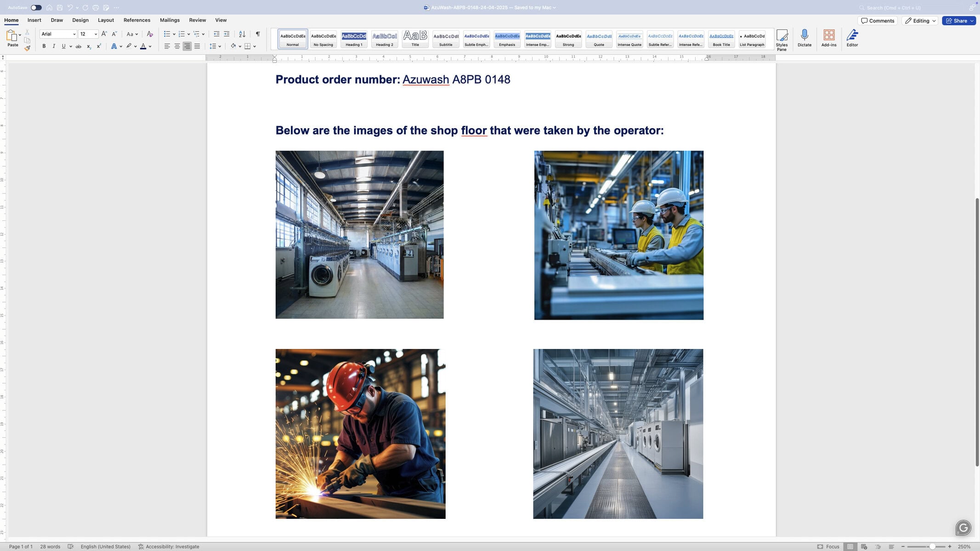The image size is (980, 551).
Task: Open the Editing mode dropdown
Action: [x=920, y=21]
